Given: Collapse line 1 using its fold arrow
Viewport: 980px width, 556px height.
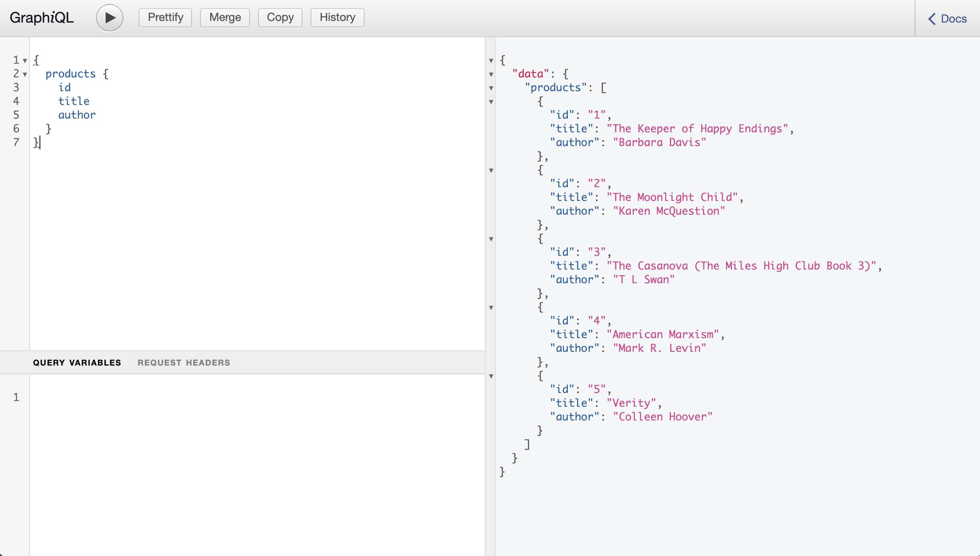Looking at the screenshot, I should [25, 61].
